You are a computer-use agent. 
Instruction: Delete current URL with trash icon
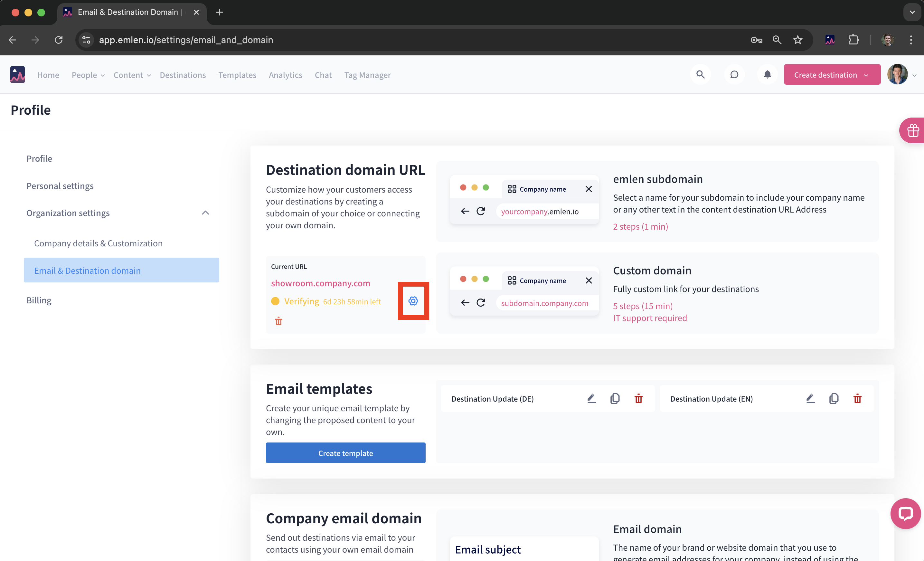pos(278,321)
